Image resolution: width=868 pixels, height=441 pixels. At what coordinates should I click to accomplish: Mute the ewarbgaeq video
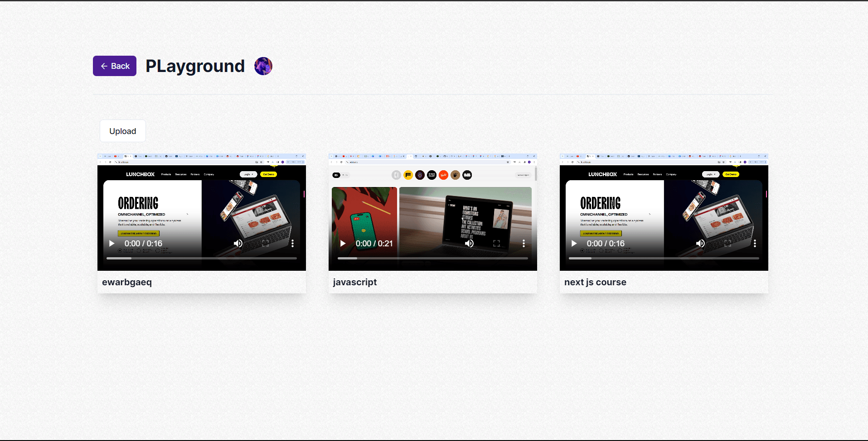238,244
